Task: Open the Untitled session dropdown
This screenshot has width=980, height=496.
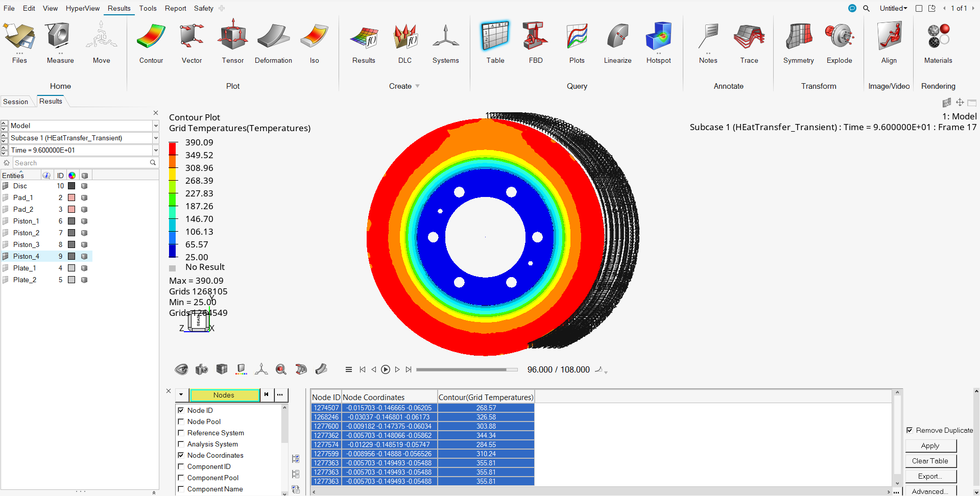Action: pyautogui.click(x=893, y=8)
